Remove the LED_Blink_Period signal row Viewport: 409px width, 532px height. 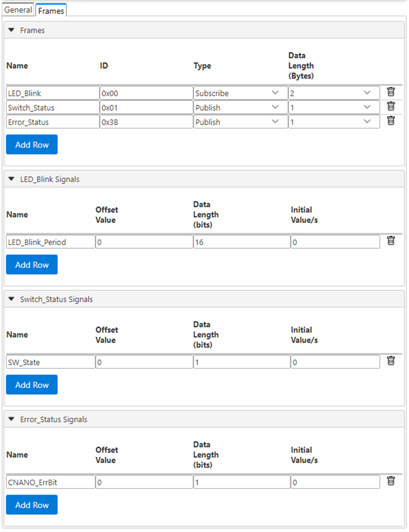pos(391,241)
